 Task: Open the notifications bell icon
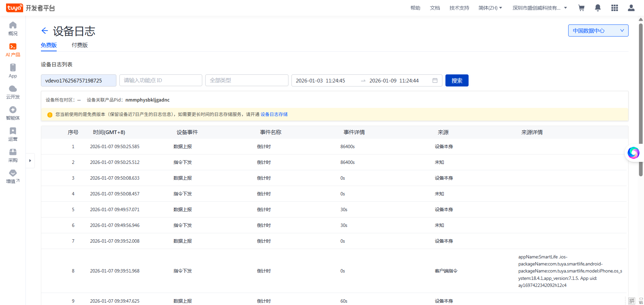pyautogui.click(x=598, y=8)
